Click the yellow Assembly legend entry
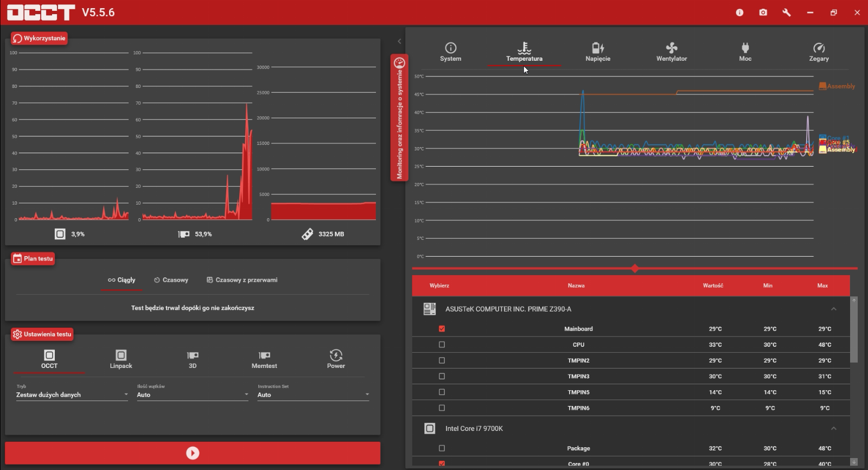The image size is (868, 470). click(x=837, y=150)
